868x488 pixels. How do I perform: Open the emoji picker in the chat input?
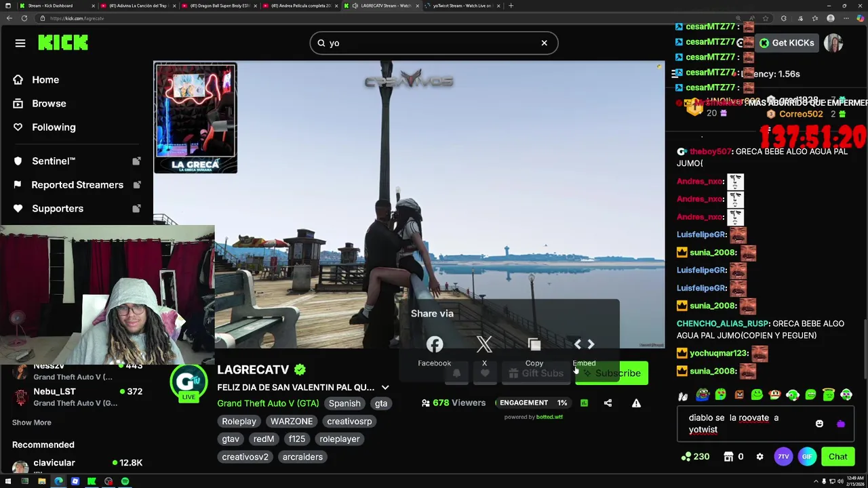click(x=819, y=424)
